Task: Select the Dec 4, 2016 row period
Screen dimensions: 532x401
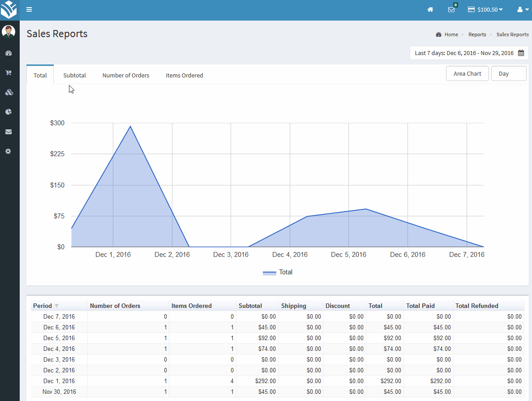Action: [59, 349]
